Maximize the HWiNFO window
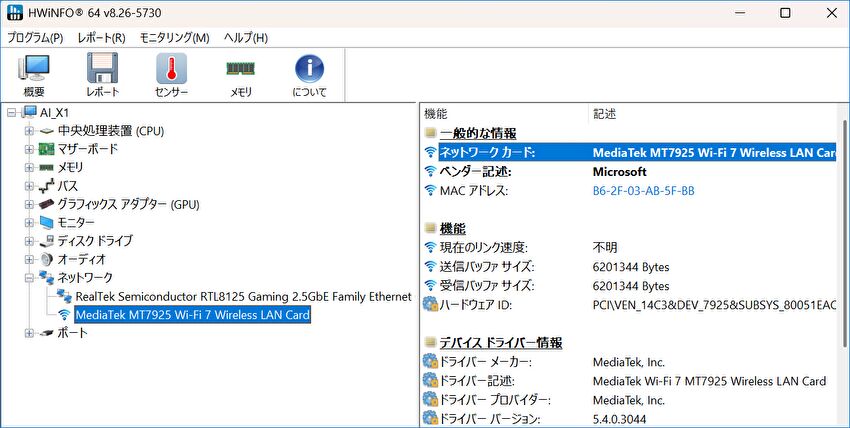The image size is (850, 428). coord(785,13)
